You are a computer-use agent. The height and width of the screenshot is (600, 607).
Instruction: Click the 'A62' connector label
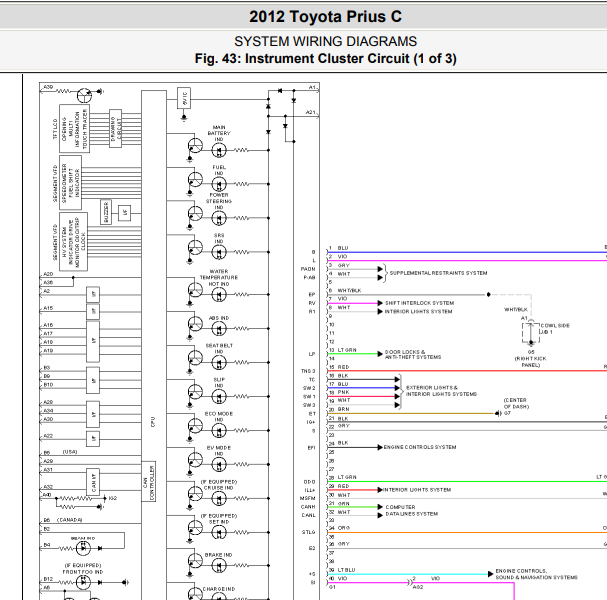418,587
